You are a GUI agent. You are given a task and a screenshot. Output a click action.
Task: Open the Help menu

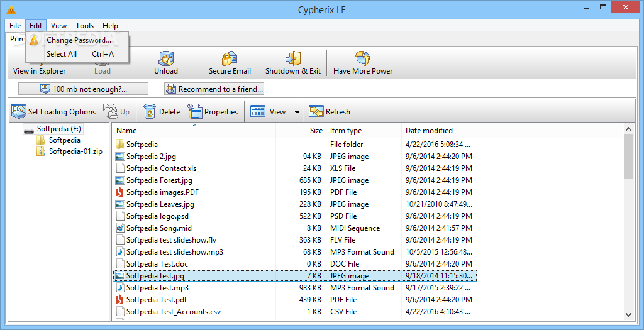coord(110,25)
